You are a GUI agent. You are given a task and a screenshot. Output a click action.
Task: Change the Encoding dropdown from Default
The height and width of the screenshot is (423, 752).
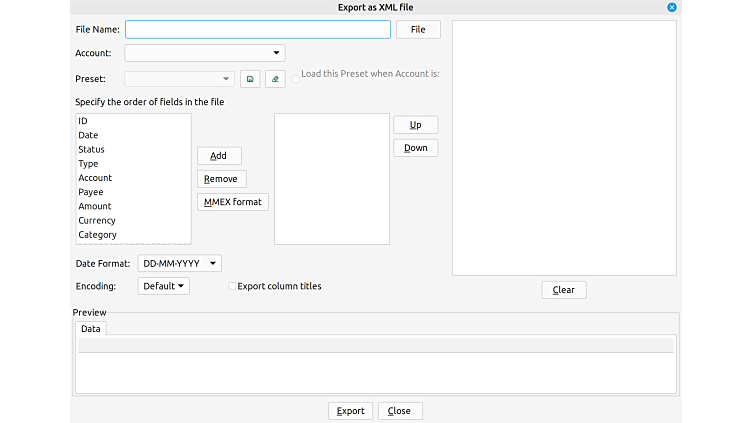163,286
